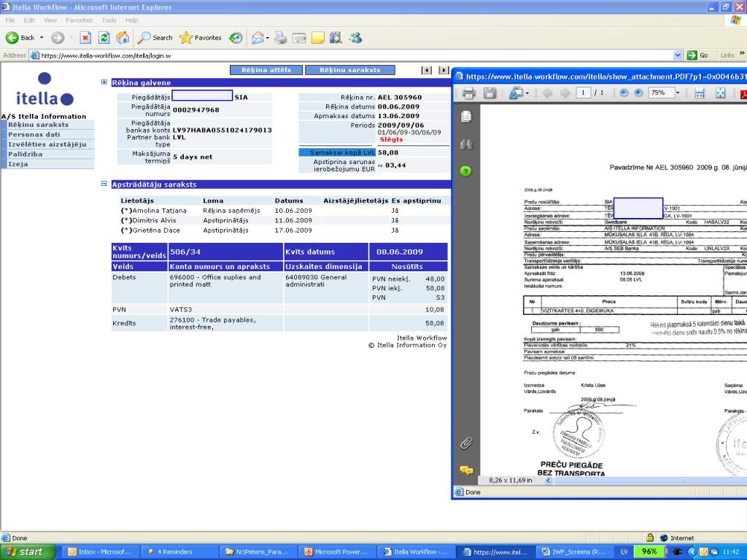
Task: Open the Favorites menu in the menu bar
Action: (x=79, y=20)
